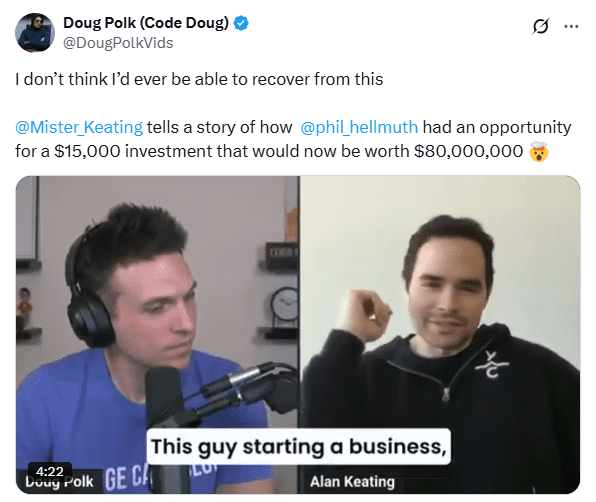Click Doug Polk's side of the video
Image resolution: width=596 pixels, height=502 pixels.
click(x=157, y=334)
